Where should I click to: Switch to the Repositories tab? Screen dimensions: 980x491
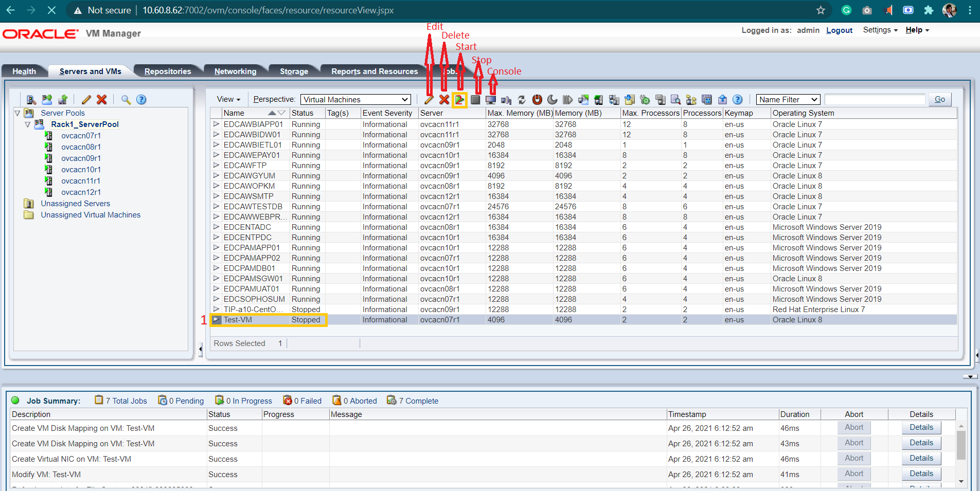click(x=168, y=71)
